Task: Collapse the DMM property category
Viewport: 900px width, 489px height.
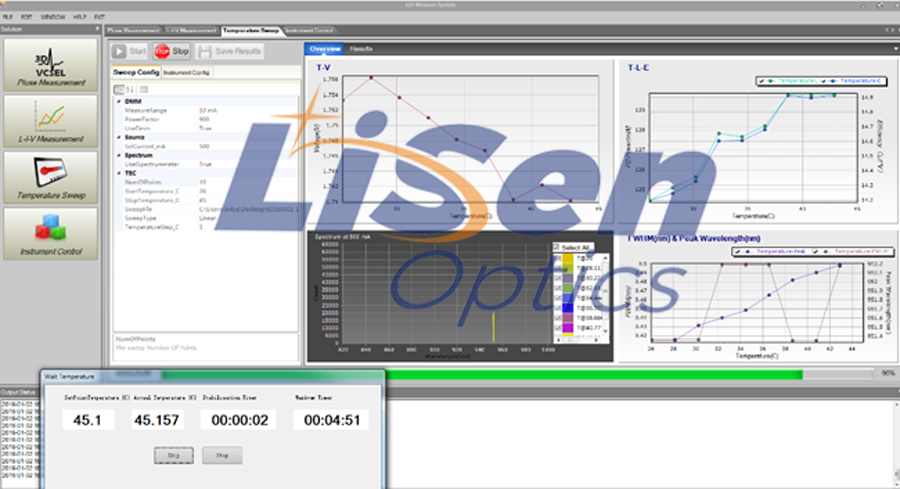Action: click(x=119, y=102)
